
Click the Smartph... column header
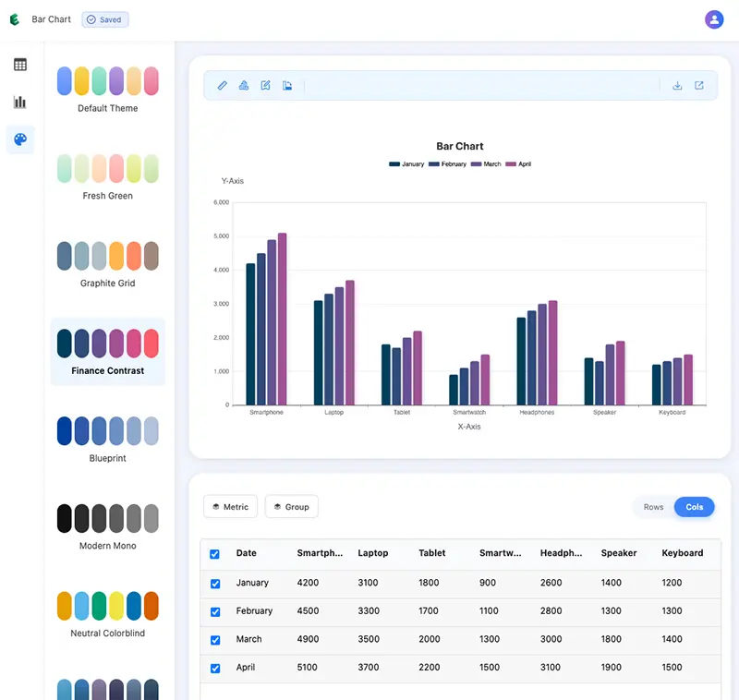pyautogui.click(x=320, y=553)
